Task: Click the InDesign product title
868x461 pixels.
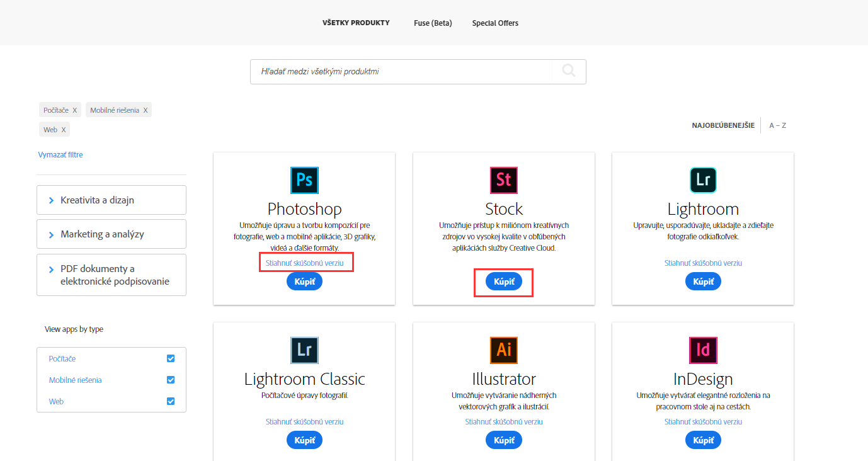Action: pos(703,378)
